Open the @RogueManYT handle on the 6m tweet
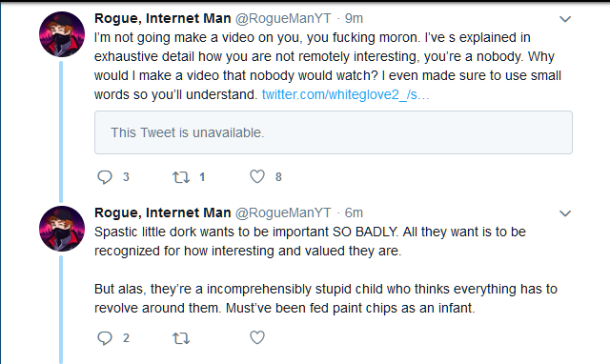The height and width of the screenshot is (364, 610). pos(283,212)
